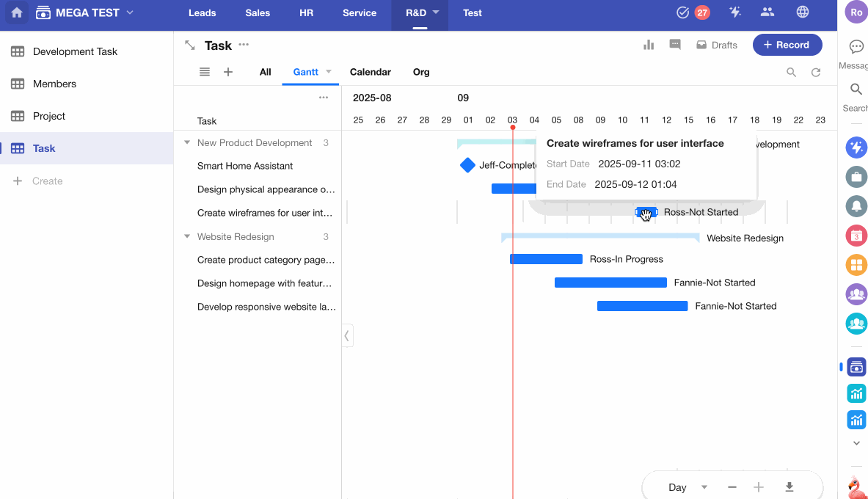Open the Sales menu tab
Screen dimensions: 868x499
(258, 12)
